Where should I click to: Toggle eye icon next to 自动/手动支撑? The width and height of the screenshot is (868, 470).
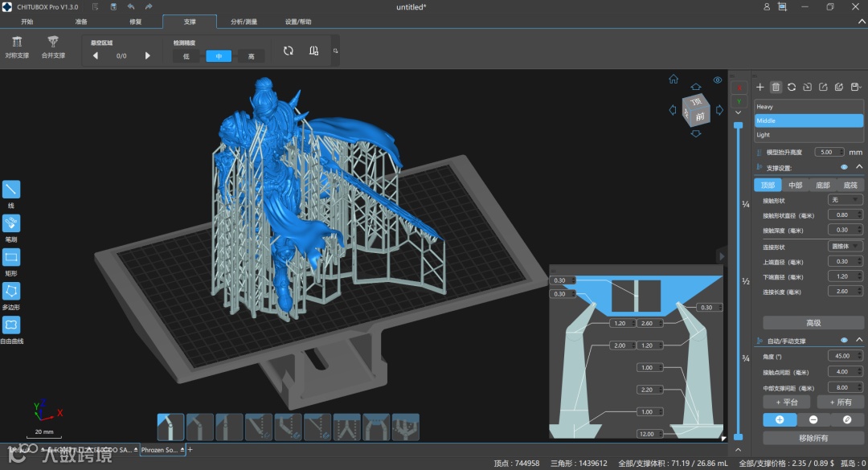click(x=844, y=341)
